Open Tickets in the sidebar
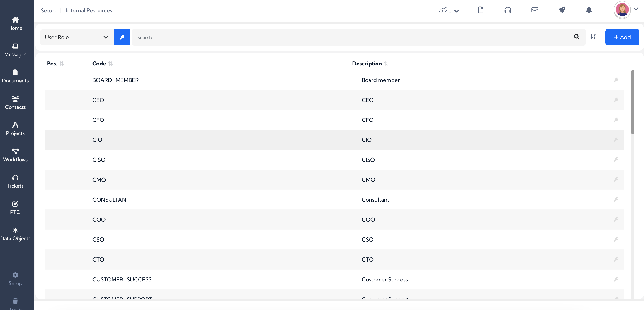Screen dimensions: 644x310 click(15, 181)
